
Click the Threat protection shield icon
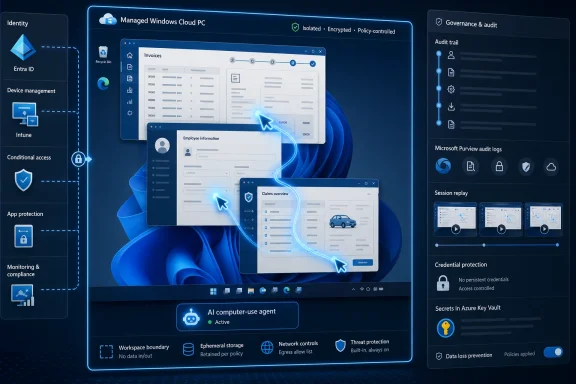point(341,345)
